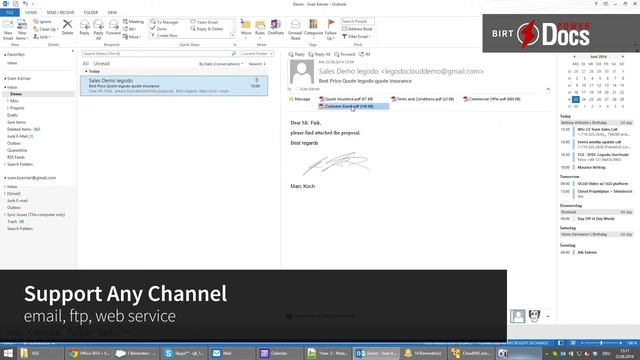Open the Sent Items folder
This screenshot has height=360, width=640.
click(16, 122)
